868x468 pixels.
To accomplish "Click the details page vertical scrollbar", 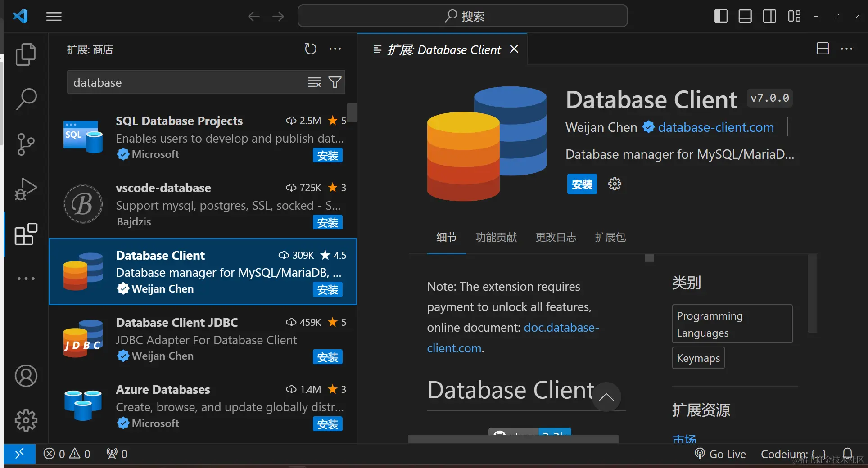I will (x=812, y=293).
